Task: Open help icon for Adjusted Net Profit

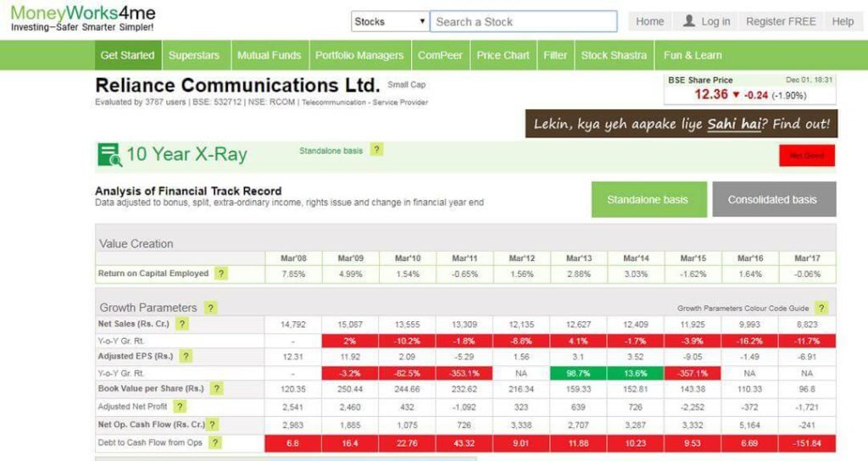Action: click(180, 407)
